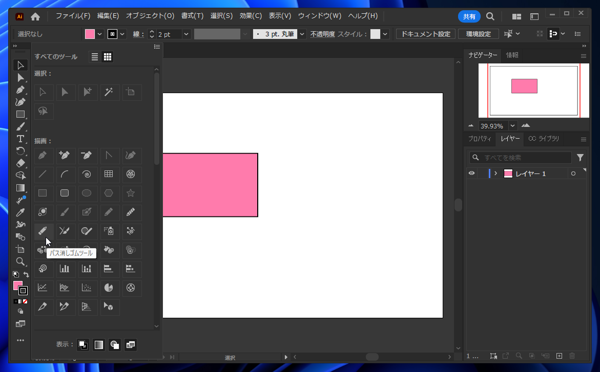The height and width of the screenshot is (372, 600).
Task: Select the Radar Graph tool
Action: click(131, 287)
